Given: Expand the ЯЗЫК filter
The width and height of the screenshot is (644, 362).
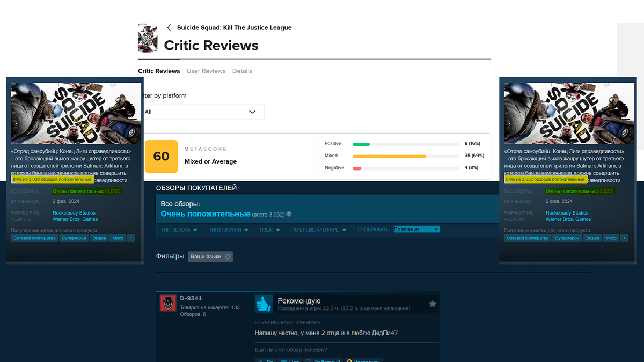Looking at the screenshot, I should pyautogui.click(x=270, y=230).
